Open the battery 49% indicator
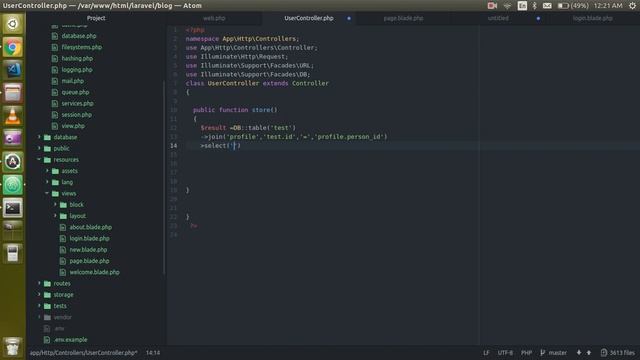 point(573,6)
